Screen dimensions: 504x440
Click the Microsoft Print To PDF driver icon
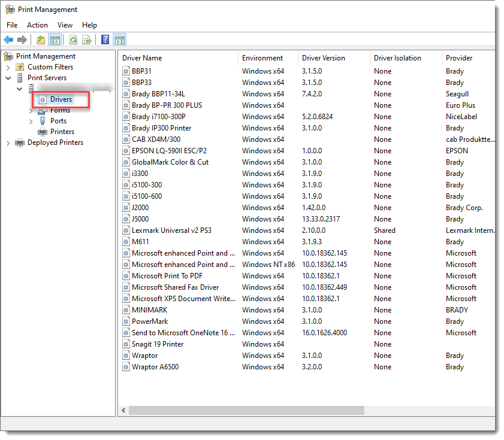(126, 276)
